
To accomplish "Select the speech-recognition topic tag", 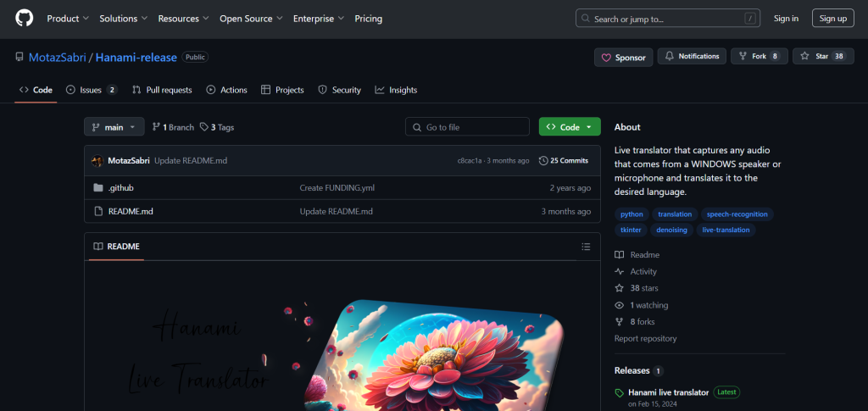I will tap(737, 214).
